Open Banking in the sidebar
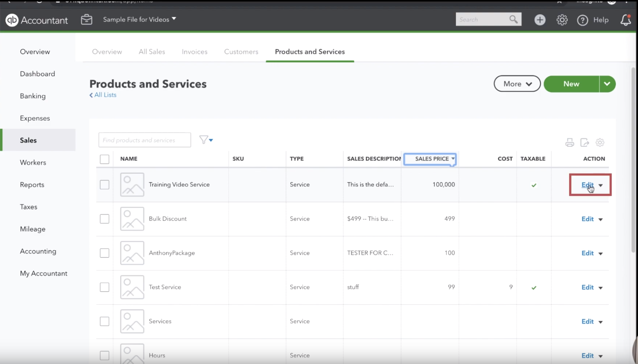This screenshot has width=638, height=364. 33,96
